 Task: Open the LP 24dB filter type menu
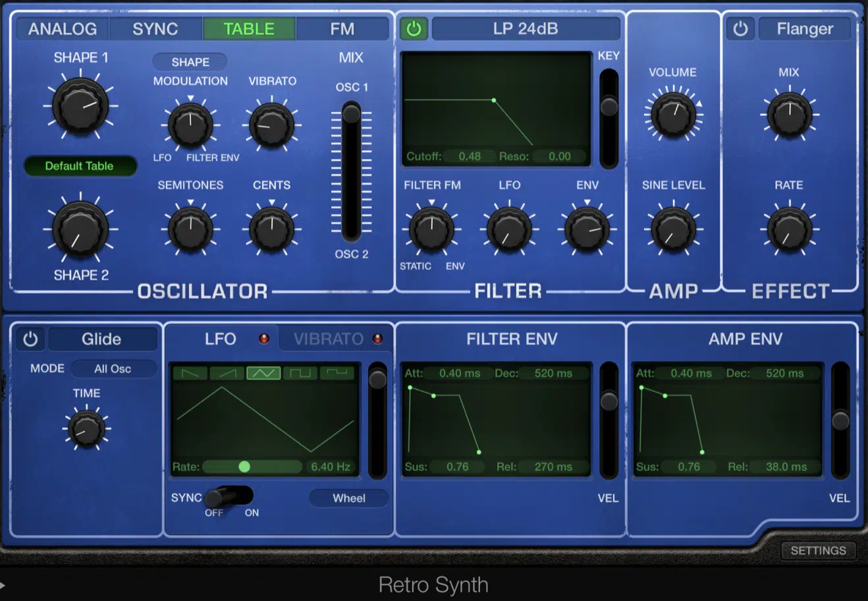[526, 29]
